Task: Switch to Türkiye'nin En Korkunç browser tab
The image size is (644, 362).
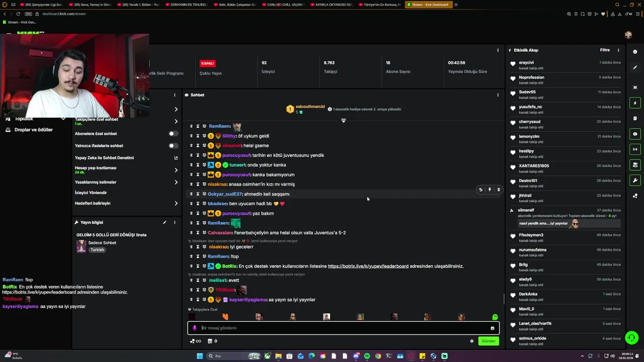Action: tap(379, 5)
